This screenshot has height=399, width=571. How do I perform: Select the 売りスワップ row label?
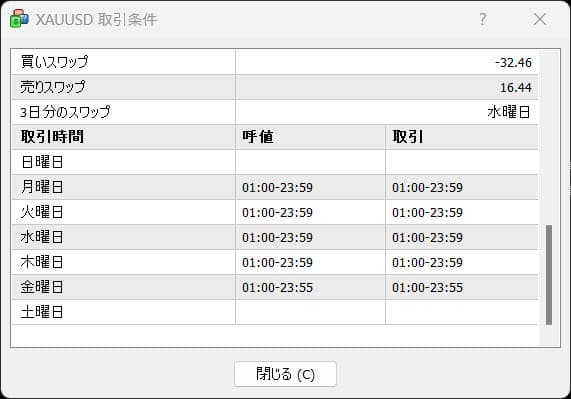pyautogui.click(x=53, y=87)
